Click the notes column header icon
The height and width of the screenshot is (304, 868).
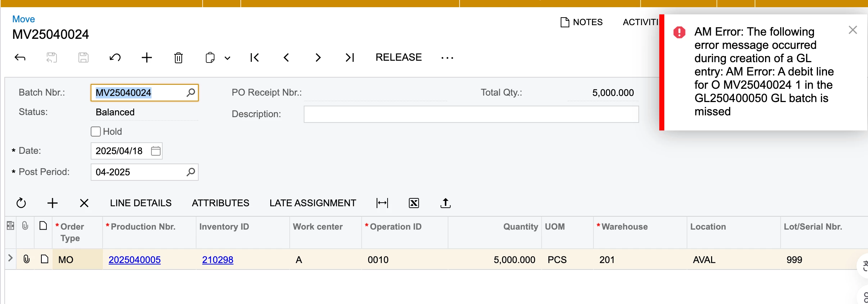43,226
